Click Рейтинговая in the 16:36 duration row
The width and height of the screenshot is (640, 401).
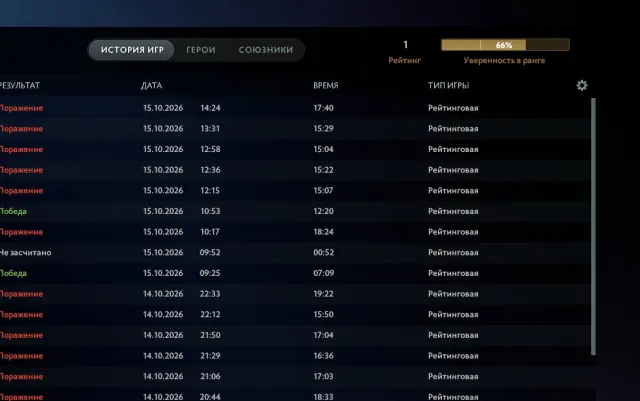point(453,356)
